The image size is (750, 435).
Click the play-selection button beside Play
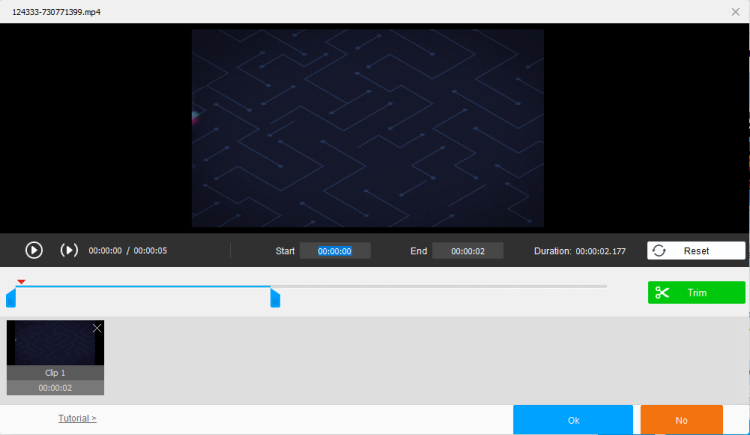pos(69,250)
